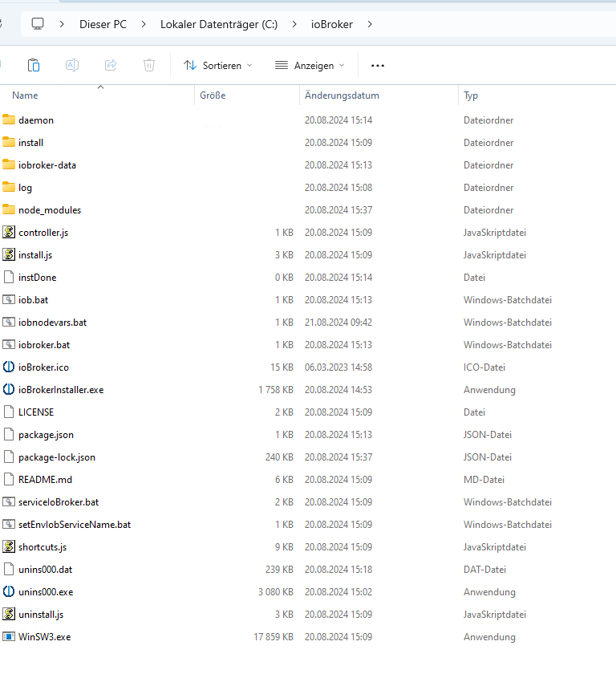This screenshot has width=616, height=686.
Task: Click the Rename icon in toolbar
Action: point(72,65)
